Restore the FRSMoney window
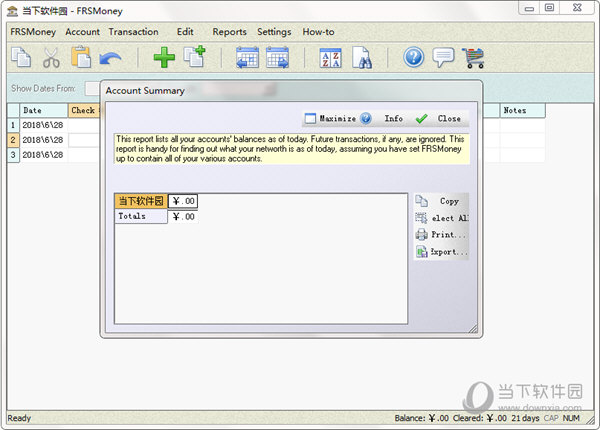Image resolution: width=600 pixels, height=430 pixels. tap(549, 8)
